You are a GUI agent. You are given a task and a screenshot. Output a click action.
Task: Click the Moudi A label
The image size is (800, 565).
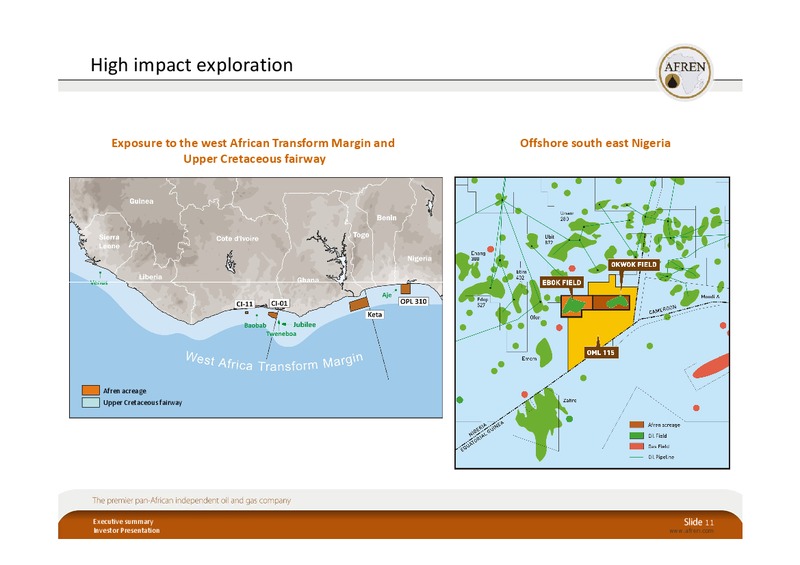click(710, 297)
